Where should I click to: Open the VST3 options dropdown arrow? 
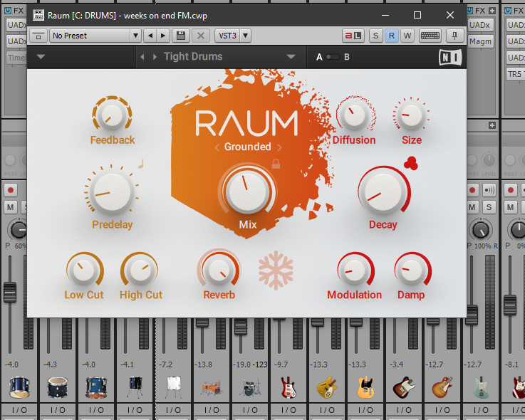click(x=246, y=36)
